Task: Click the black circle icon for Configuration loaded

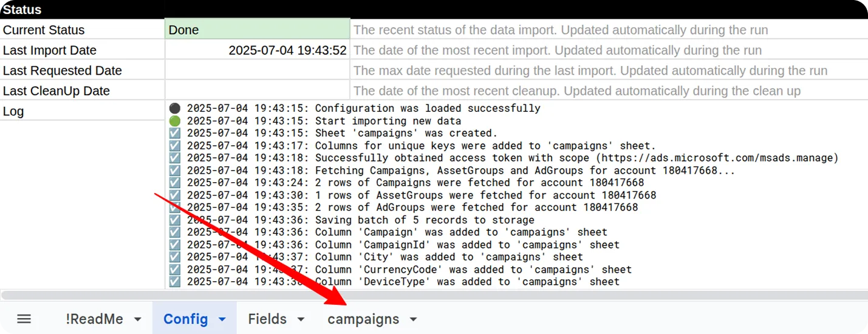Action: pos(175,108)
